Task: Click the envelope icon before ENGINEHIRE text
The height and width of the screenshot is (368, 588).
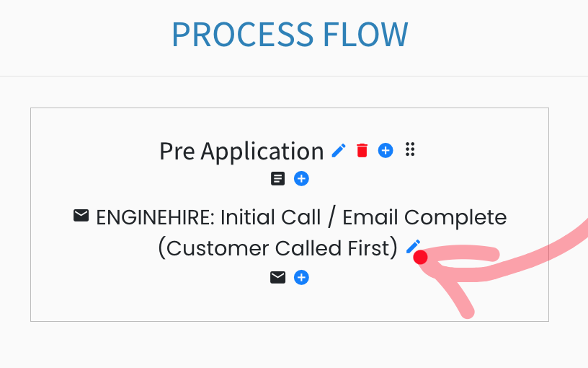Action: (81, 216)
